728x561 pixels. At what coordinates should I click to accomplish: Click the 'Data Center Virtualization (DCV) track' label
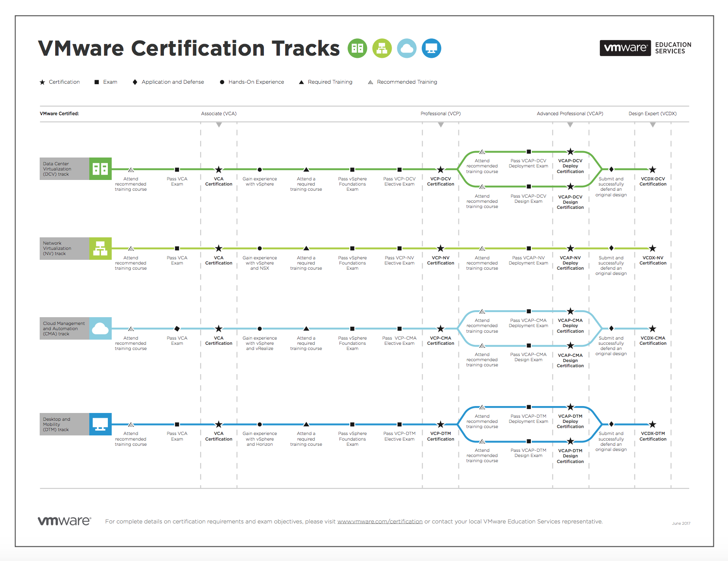coord(57,169)
